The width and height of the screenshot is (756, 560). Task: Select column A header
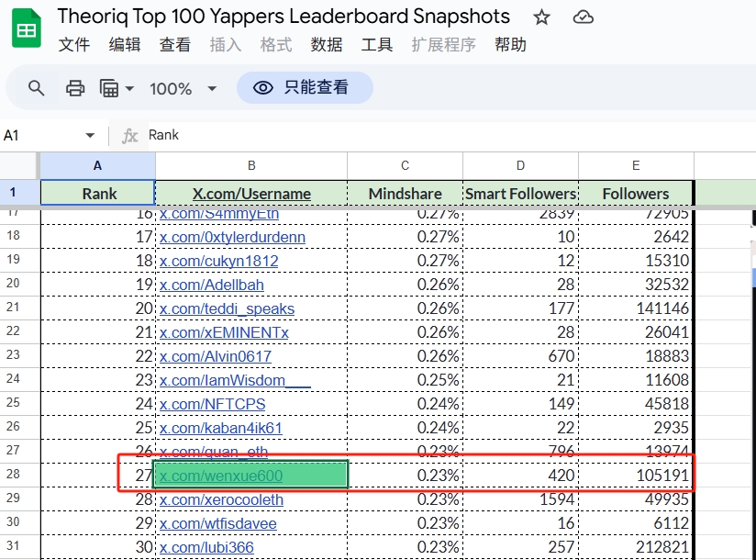click(x=97, y=166)
